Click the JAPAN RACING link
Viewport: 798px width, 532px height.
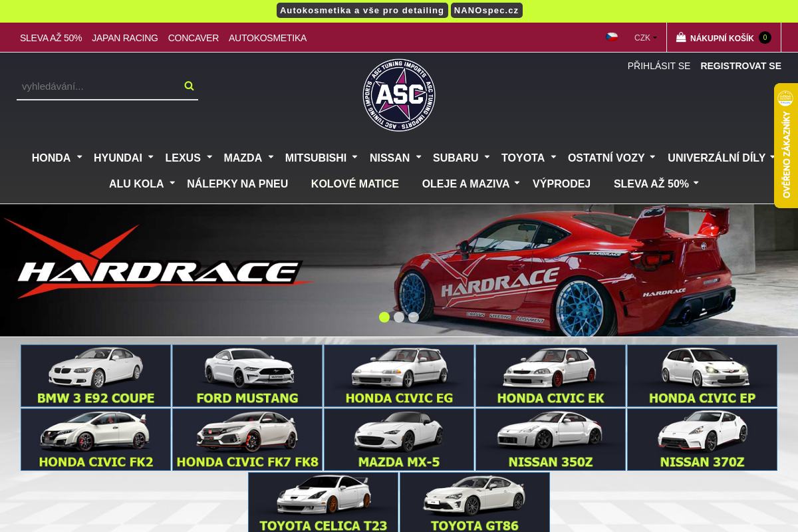pyautogui.click(x=125, y=38)
